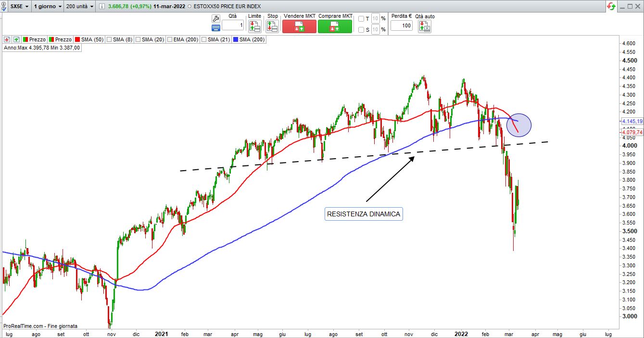Click the blue keyboard icon
Screen dimensions: 644x338
(216, 28)
